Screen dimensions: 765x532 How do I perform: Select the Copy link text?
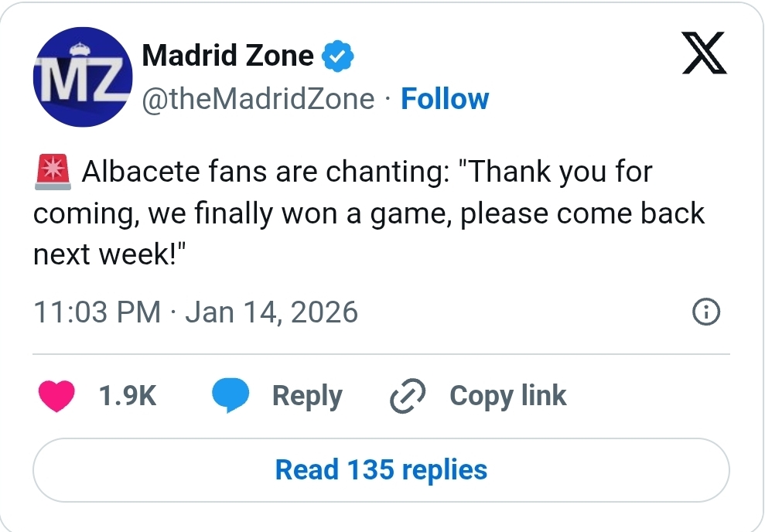click(x=508, y=396)
